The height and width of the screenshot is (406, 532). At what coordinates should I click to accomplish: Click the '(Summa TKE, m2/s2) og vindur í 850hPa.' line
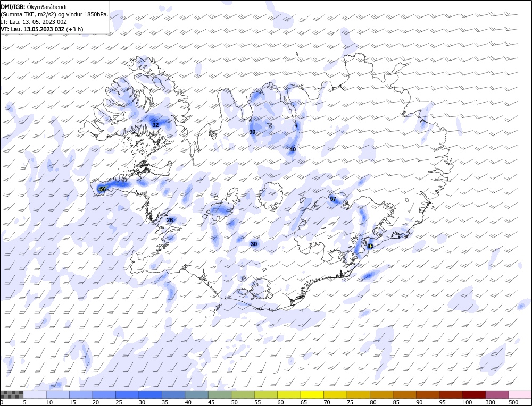click(54, 14)
